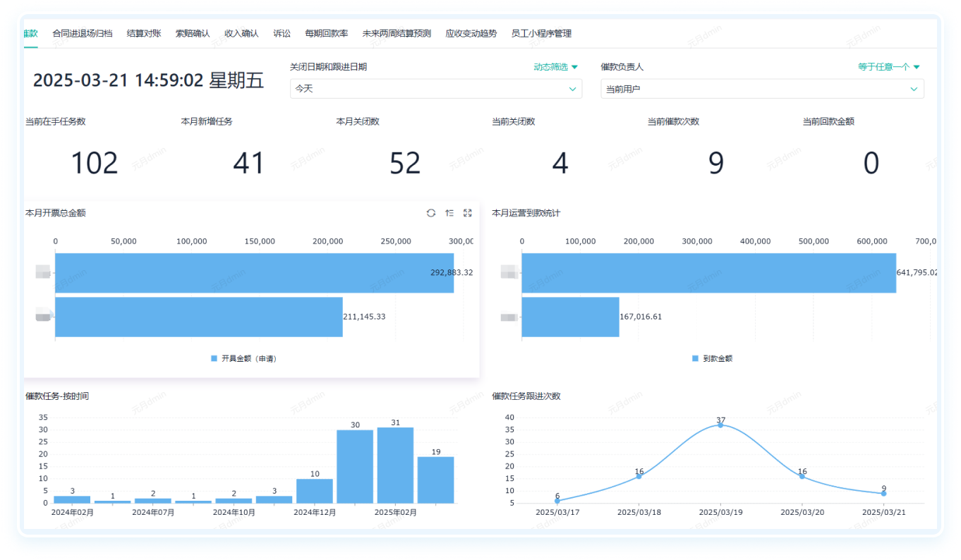Select the 未来两周结算预测 tab
Screen dimensions: 961x560
click(397, 33)
